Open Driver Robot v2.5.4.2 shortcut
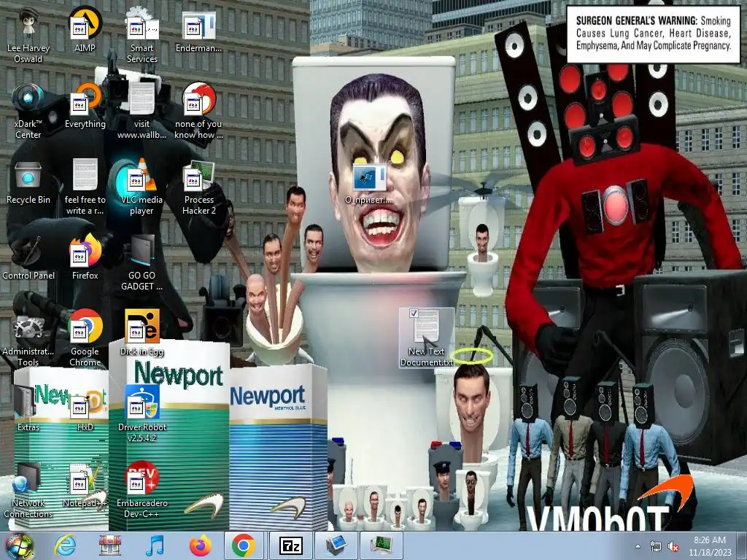 [x=142, y=414]
